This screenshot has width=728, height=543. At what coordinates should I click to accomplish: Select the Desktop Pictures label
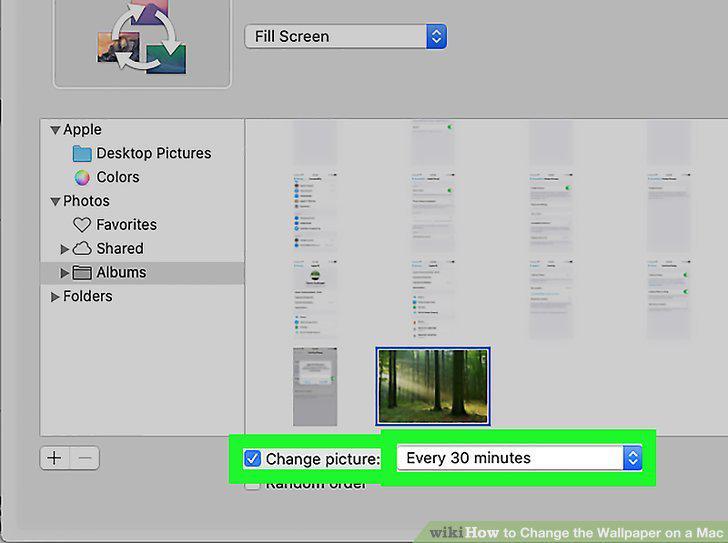click(x=154, y=153)
